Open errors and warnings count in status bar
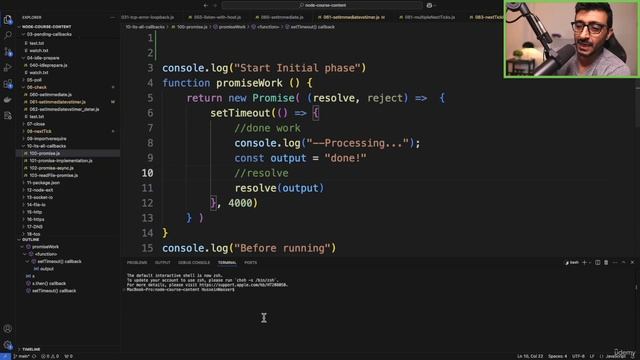640x360 pixels. pyautogui.click(x=50, y=356)
